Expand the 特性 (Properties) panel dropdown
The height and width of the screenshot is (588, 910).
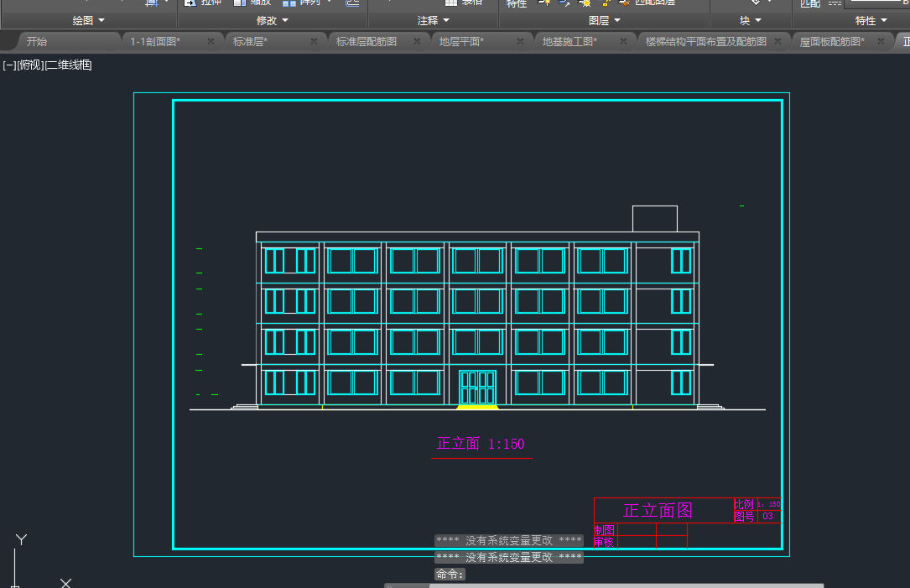(x=871, y=20)
